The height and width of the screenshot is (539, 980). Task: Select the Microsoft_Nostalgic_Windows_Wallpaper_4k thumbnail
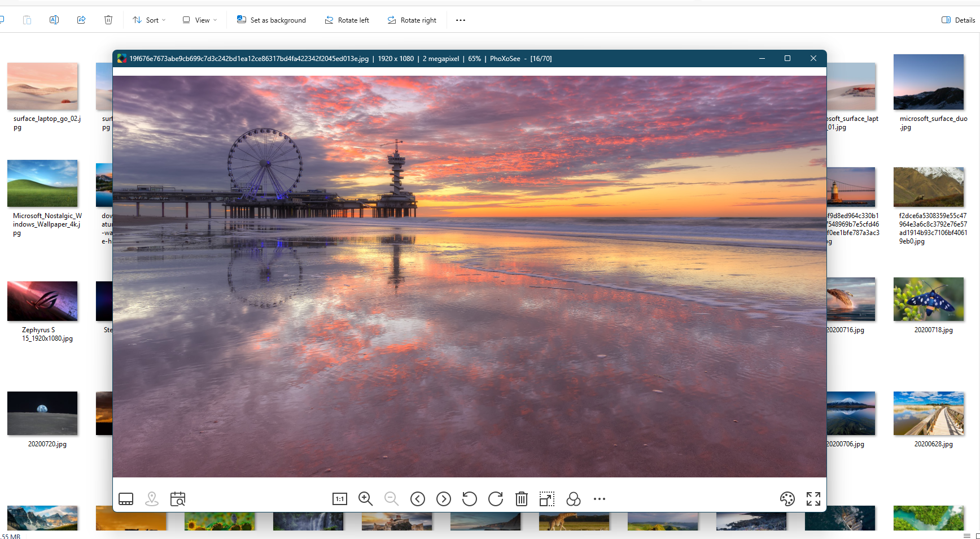pyautogui.click(x=42, y=184)
